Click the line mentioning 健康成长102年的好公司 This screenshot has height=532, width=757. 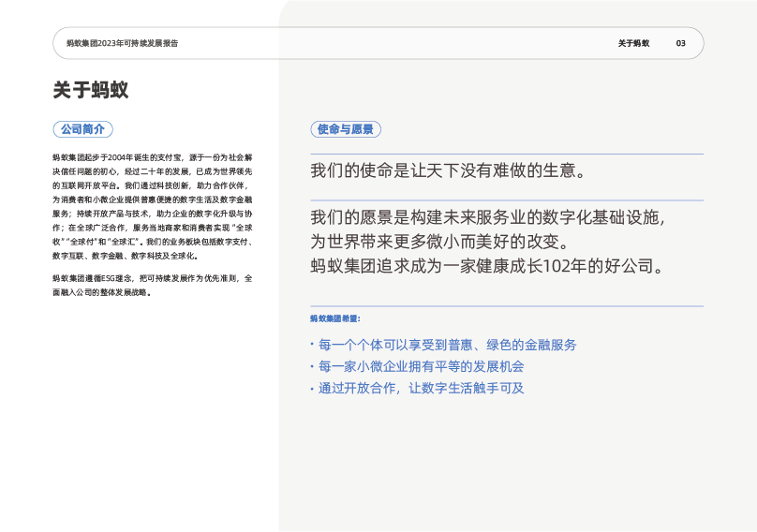click(488, 266)
